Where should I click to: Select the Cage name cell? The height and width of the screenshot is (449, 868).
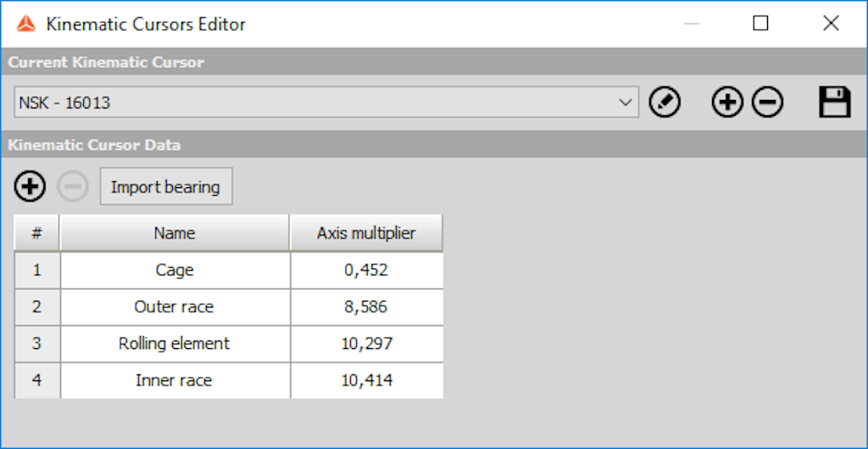(175, 270)
